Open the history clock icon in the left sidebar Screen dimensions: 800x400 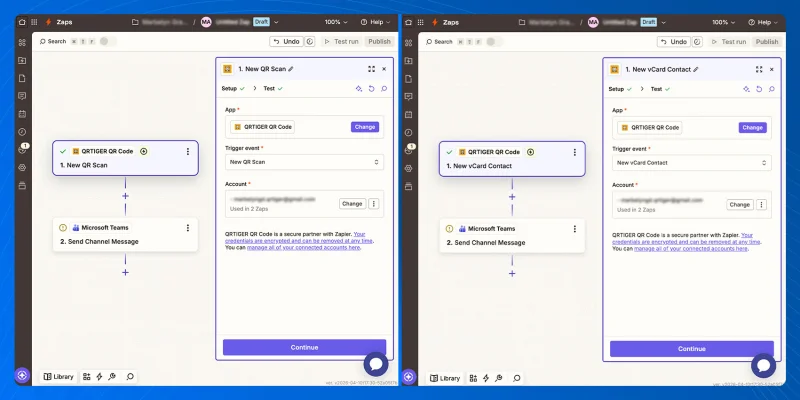[22, 132]
